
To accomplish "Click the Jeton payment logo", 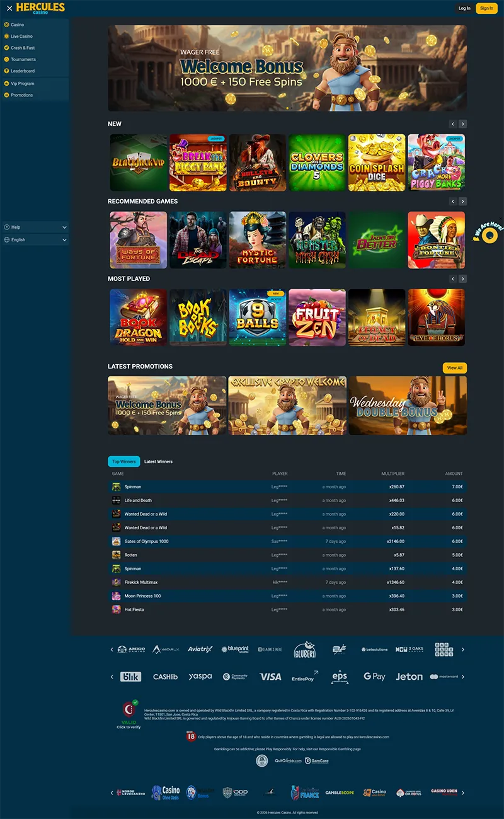I will point(409,677).
